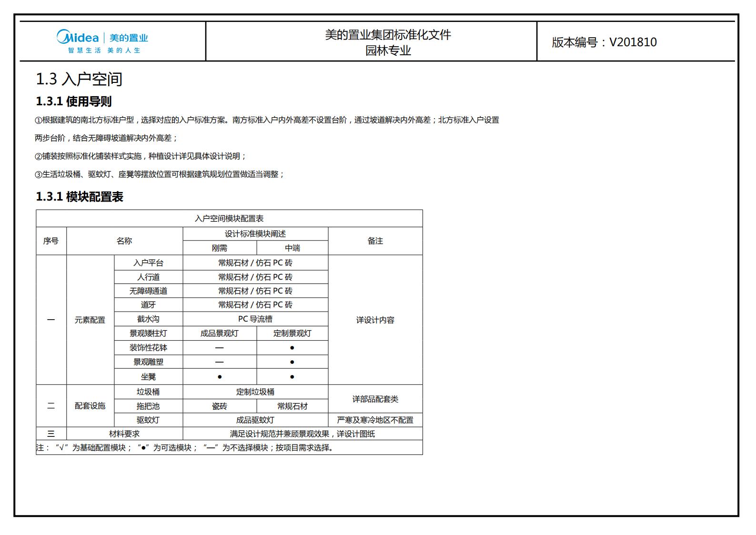Click the 成品景观灯 cell
Viewport: 756px width, 535px height.
point(220,333)
